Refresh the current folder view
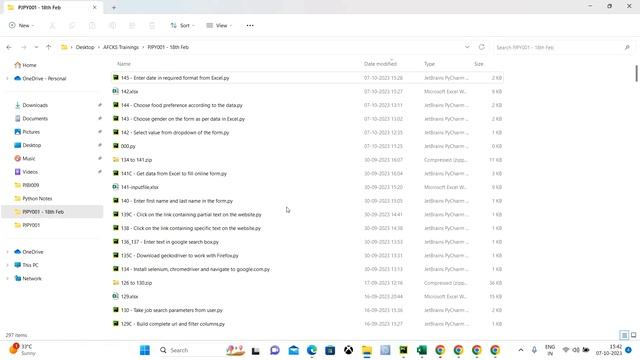640x360 pixels. click(482, 47)
